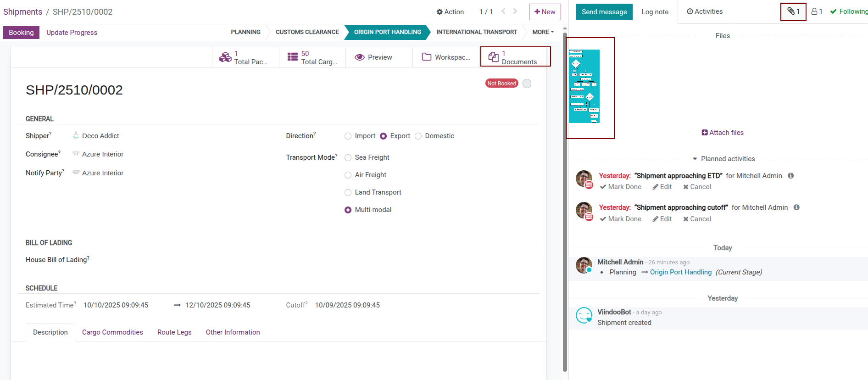Choose Air Freight transport mode
The height and width of the screenshot is (380, 868).
pos(348,175)
